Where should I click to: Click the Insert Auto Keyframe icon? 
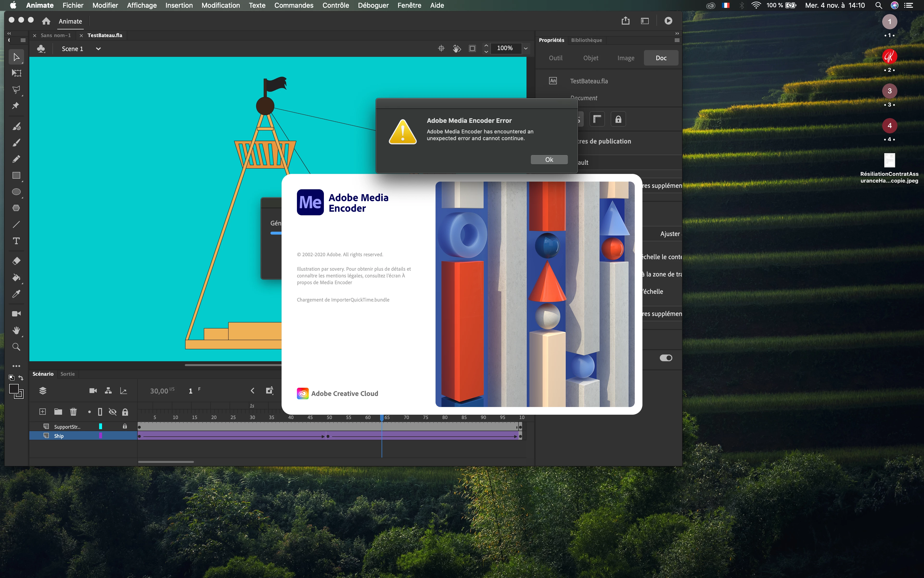(x=269, y=390)
